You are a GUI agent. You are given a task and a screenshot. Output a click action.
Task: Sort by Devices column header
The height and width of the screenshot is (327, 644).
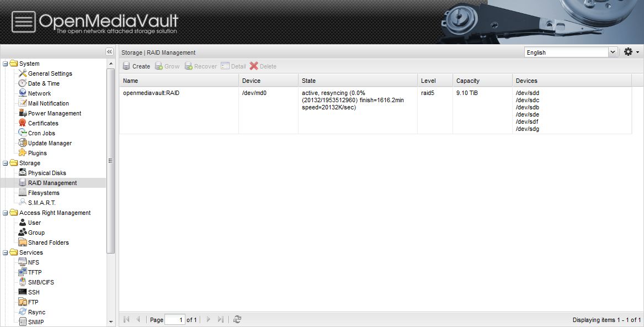coord(572,81)
